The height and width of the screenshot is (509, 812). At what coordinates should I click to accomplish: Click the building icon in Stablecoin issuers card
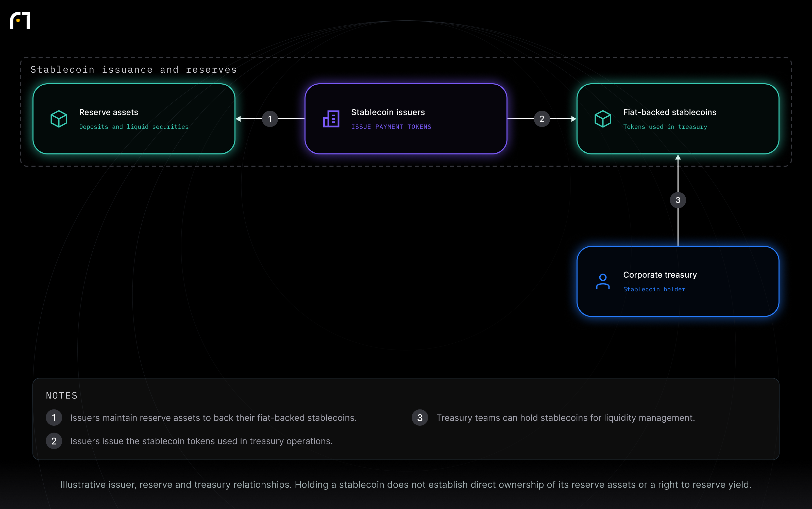[331, 119]
